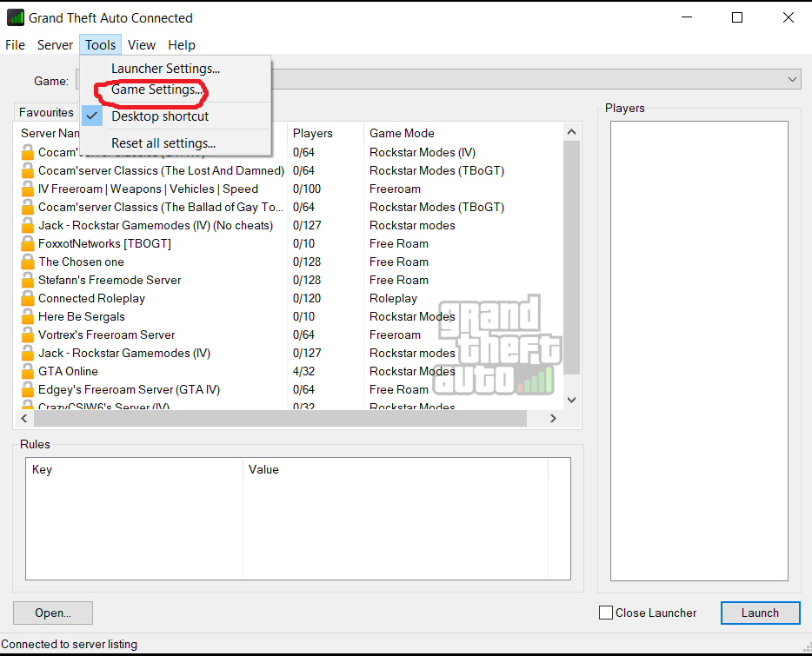
Task: Click the vertical scrollbar thumb of server list
Action: tap(572, 257)
